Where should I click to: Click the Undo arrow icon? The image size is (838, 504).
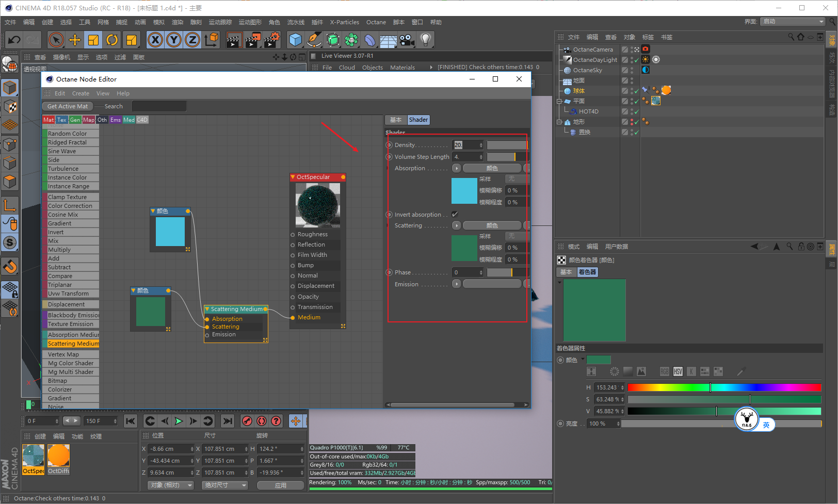pyautogui.click(x=14, y=40)
